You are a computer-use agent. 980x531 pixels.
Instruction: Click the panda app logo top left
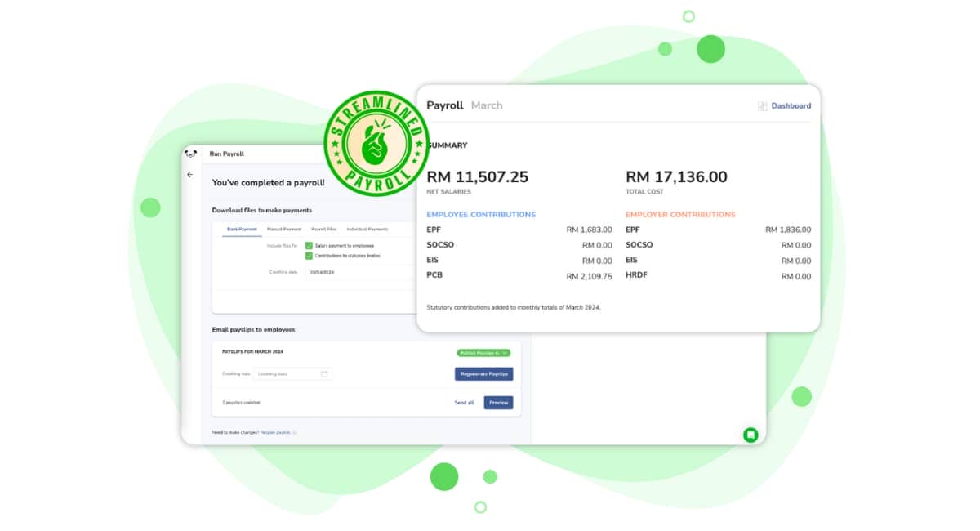click(x=190, y=154)
